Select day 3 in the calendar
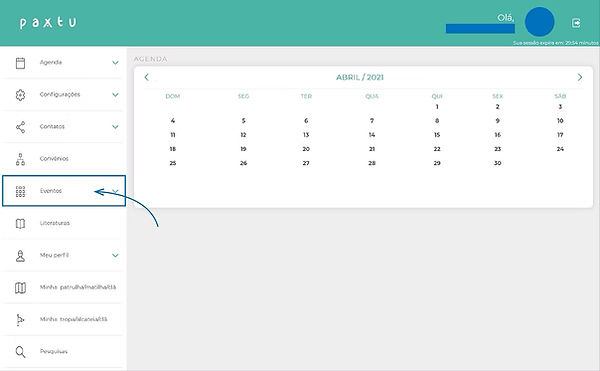This screenshot has width=600, height=371. (x=560, y=107)
